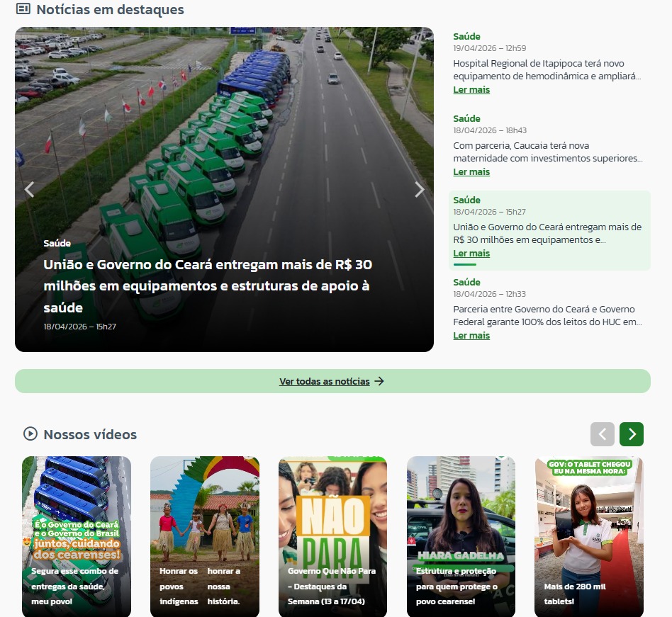Click the next slide arrow on news carousel
The width and height of the screenshot is (672, 617).
[x=419, y=190]
